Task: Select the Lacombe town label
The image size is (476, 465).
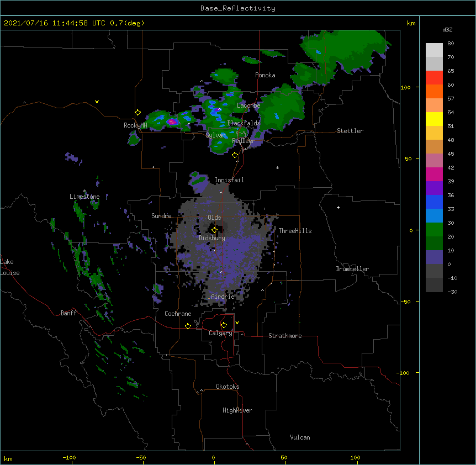Action: pos(248,105)
